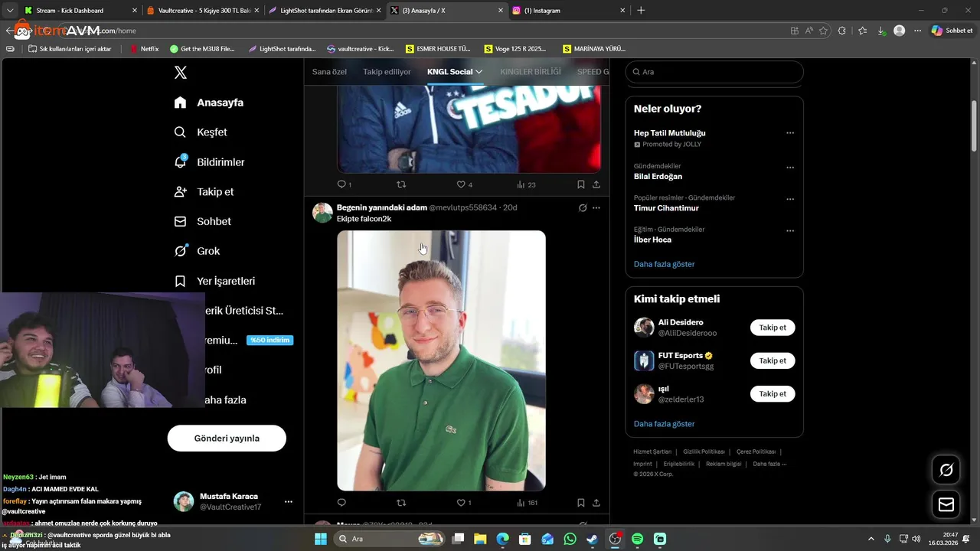The width and height of the screenshot is (980, 551).
Task: Repost the Ekipte falcon2k post
Action: pyautogui.click(x=401, y=503)
